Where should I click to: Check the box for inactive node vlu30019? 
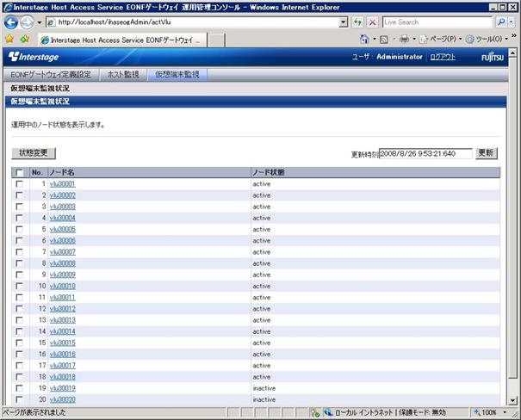point(19,388)
